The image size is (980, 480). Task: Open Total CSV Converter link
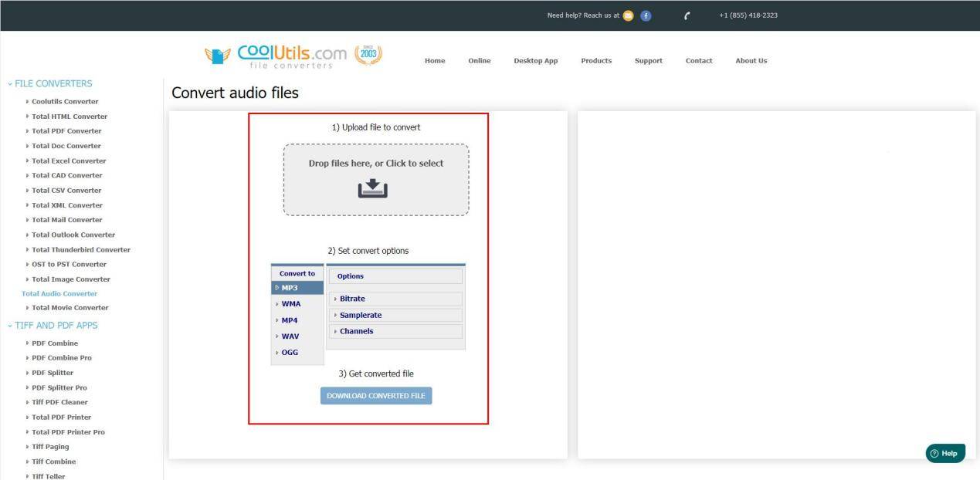tap(66, 190)
